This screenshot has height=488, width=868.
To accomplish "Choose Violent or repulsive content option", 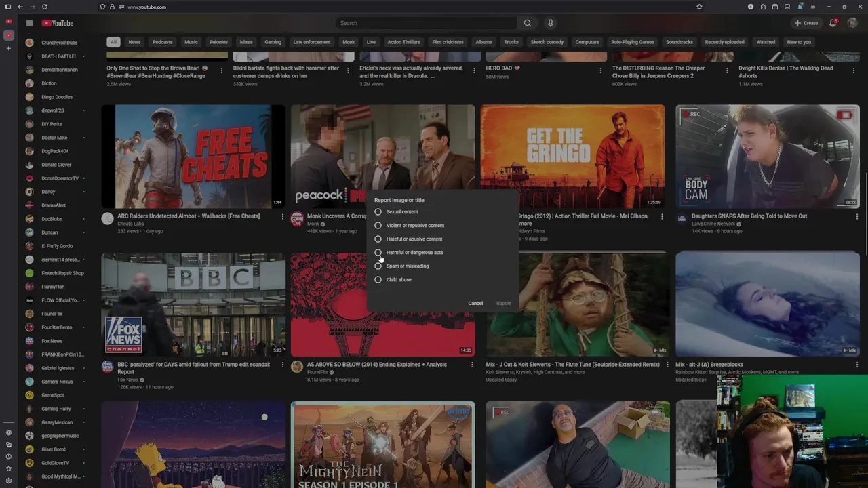I will [x=378, y=226].
